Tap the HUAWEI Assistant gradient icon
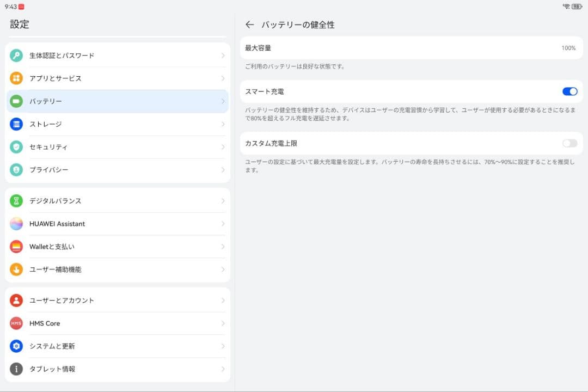This screenshot has width=588, height=392. pos(16,224)
